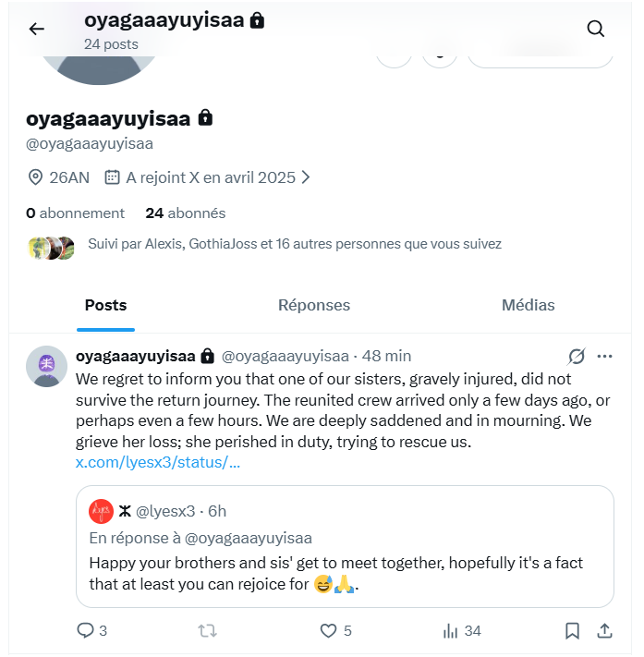Open profile search magnifier icon
The image size is (644, 657).
pyautogui.click(x=596, y=29)
